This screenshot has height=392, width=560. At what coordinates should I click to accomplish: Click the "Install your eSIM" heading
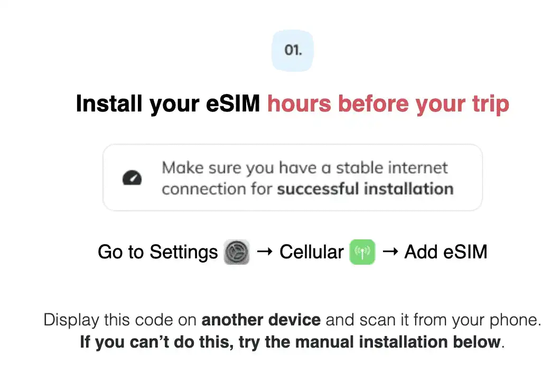coord(168,104)
